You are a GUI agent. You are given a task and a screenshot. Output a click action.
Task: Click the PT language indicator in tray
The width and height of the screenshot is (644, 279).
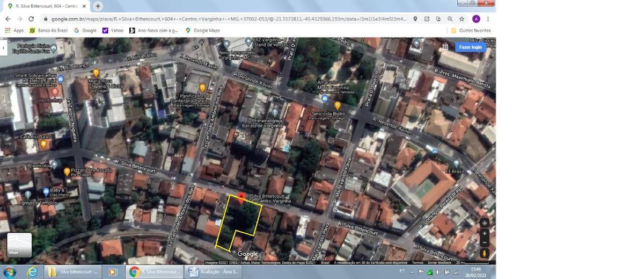click(402, 271)
